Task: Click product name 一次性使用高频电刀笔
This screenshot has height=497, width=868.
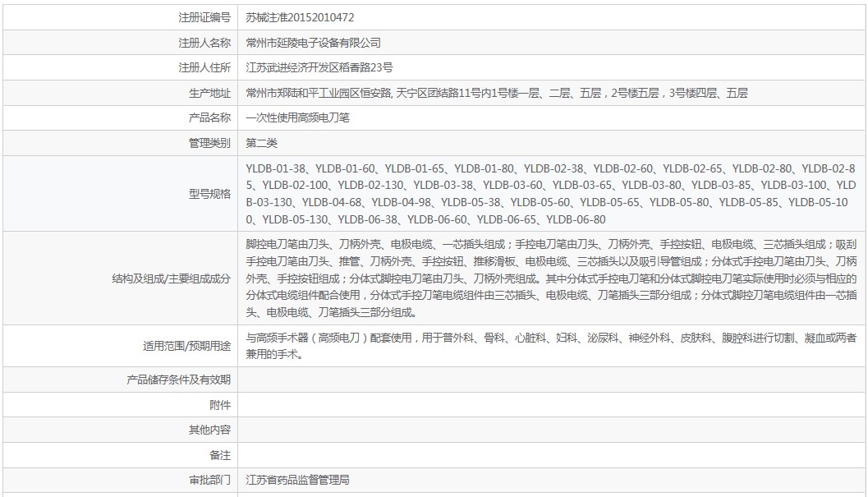Action: click(x=298, y=117)
